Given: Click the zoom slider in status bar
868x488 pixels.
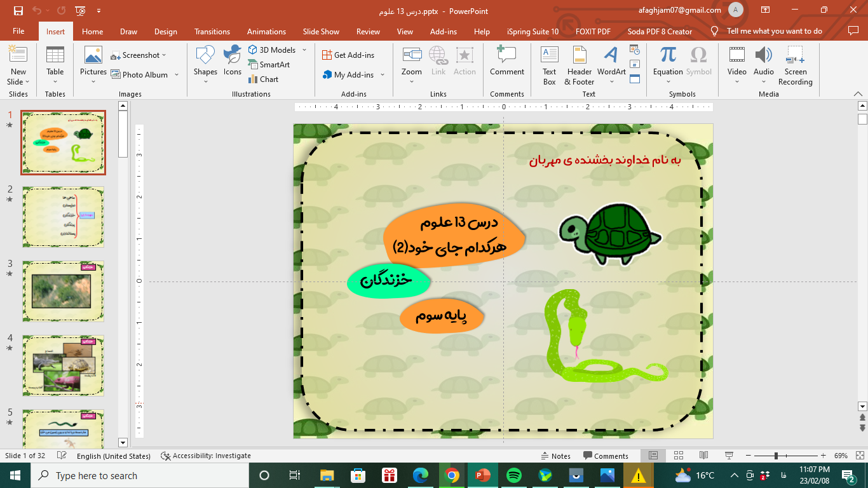Looking at the screenshot, I should [x=776, y=456].
